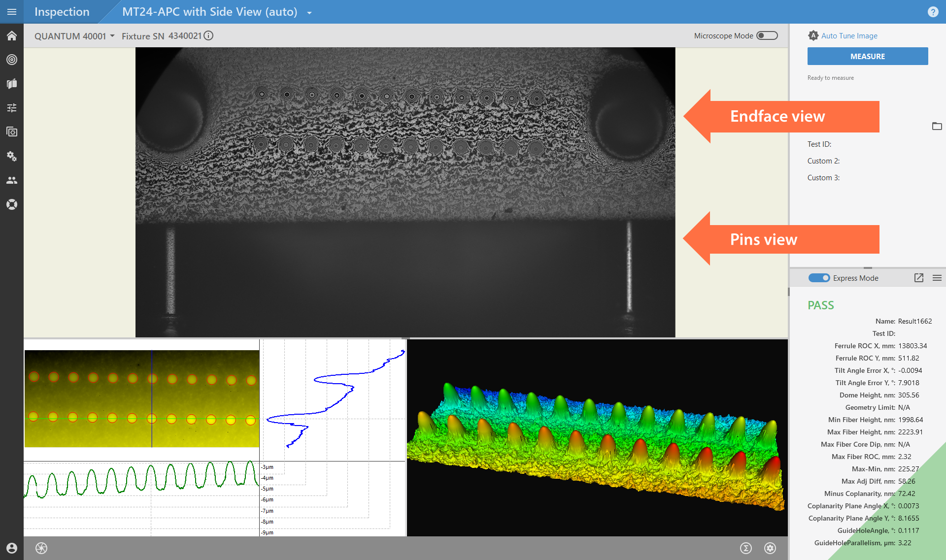Open the MT24-APC with Side View dropdown

(309, 12)
